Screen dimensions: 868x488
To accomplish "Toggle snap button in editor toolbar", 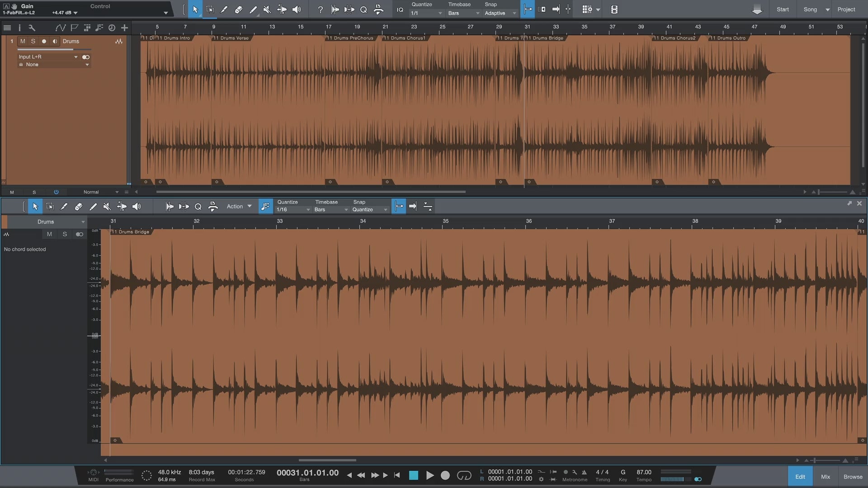I will (399, 206).
